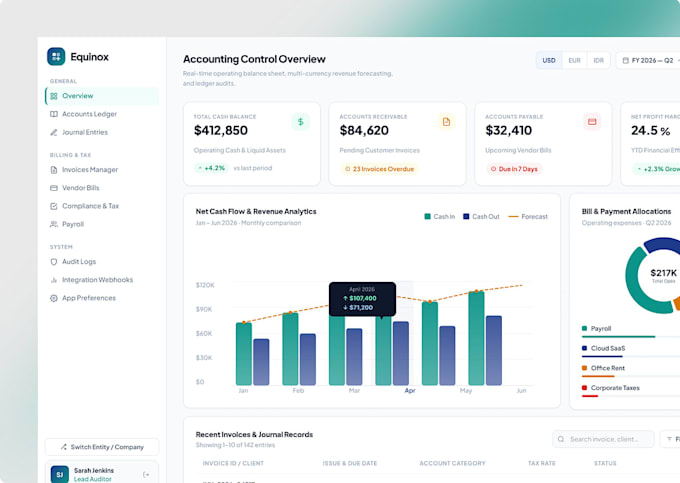Sort by Status column header
Image resolution: width=680 pixels, height=483 pixels.
click(x=605, y=463)
